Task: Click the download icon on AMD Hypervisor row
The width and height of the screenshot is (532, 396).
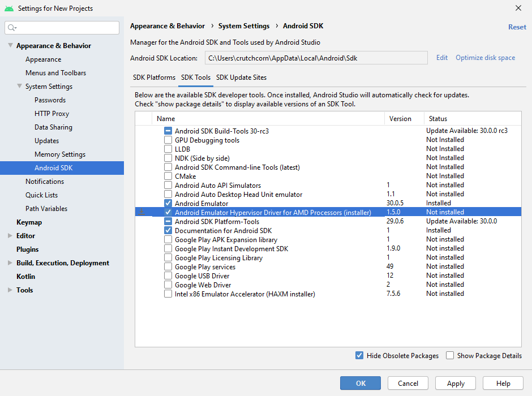Action: coord(142,212)
